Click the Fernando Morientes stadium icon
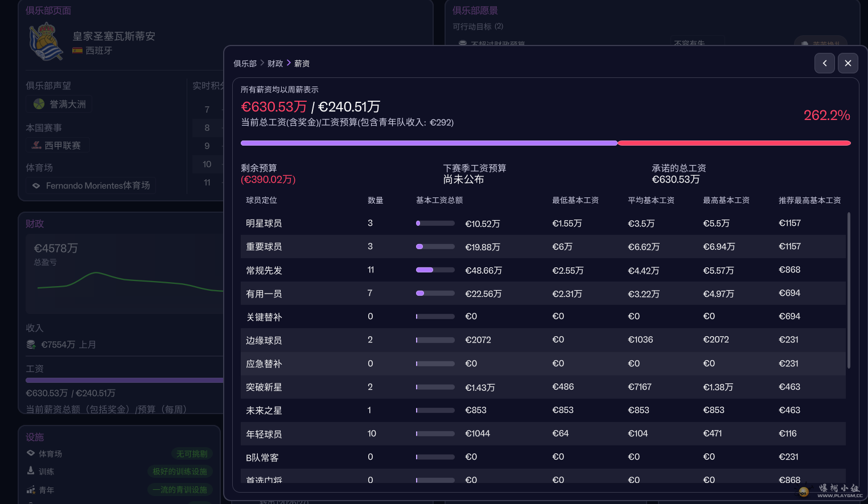The height and width of the screenshot is (504, 868). pos(36,186)
